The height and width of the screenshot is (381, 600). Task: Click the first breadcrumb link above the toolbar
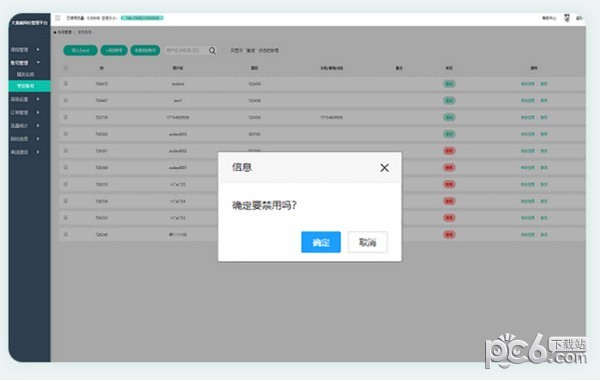64,32
